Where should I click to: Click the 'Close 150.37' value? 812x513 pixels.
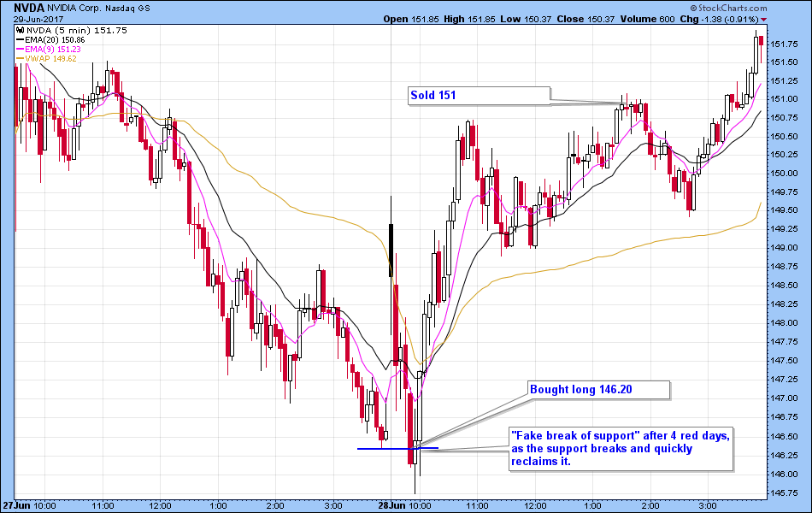click(x=585, y=19)
